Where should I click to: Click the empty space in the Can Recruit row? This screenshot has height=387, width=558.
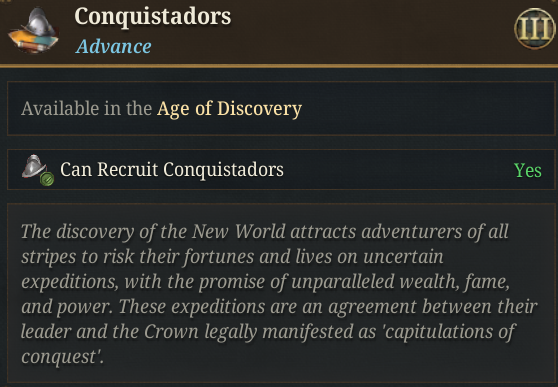[399, 170]
